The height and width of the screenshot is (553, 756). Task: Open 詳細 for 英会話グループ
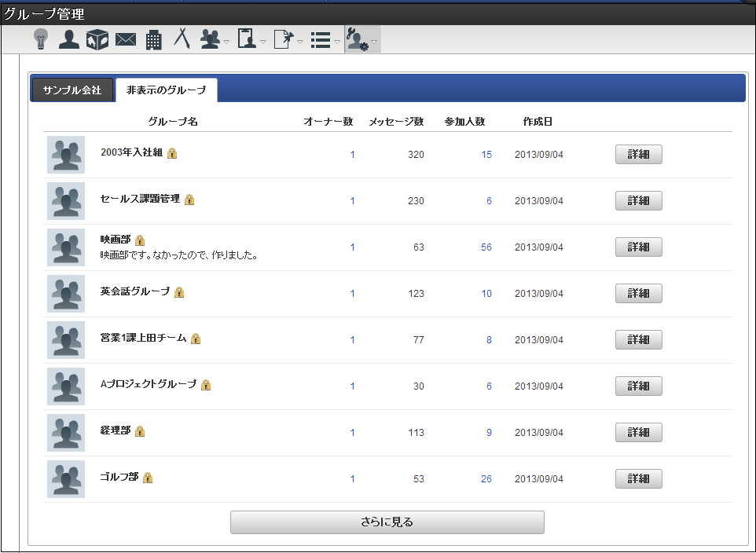tap(638, 294)
